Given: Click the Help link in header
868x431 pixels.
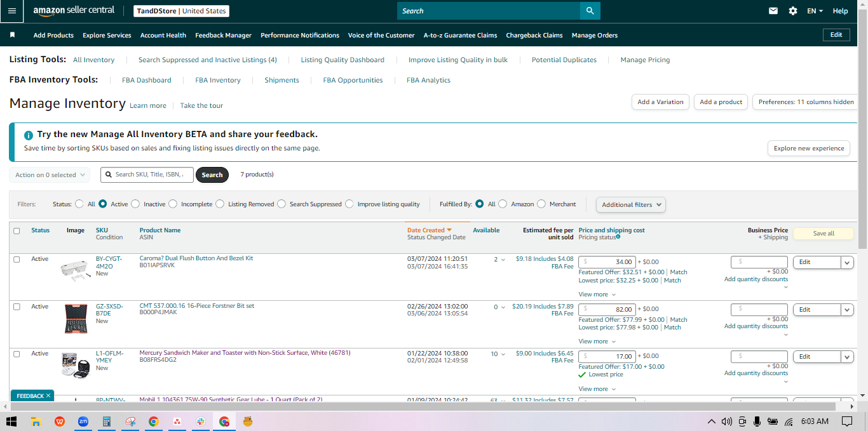Looking at the screenshot, I should (x=840, y=11).
